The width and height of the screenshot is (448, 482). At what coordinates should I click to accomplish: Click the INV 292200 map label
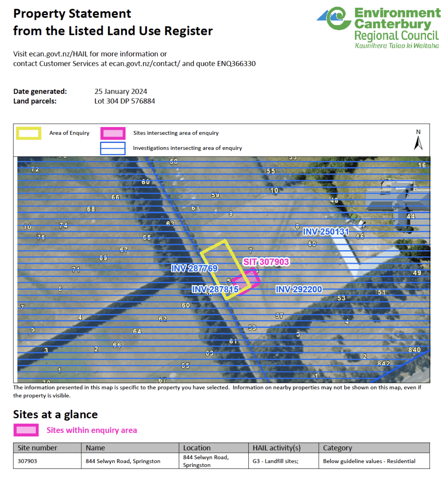point(299,289)
